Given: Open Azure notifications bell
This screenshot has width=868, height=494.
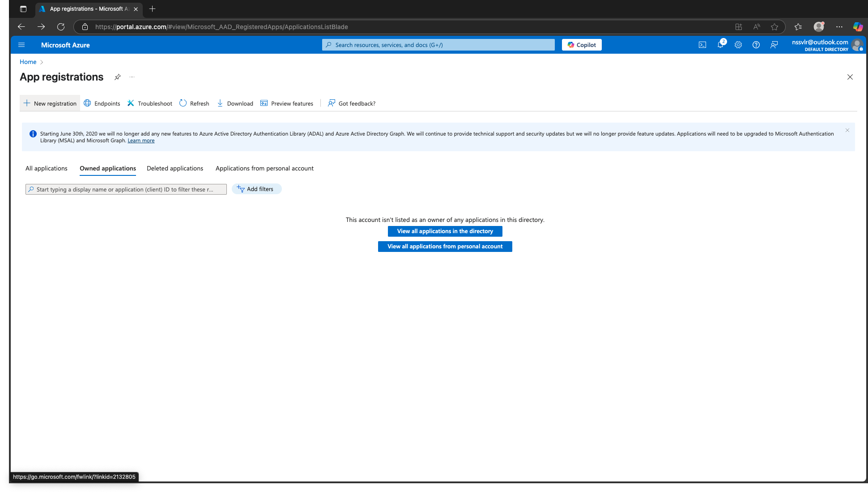Looking at the screenshot, I should coord(720,45).
